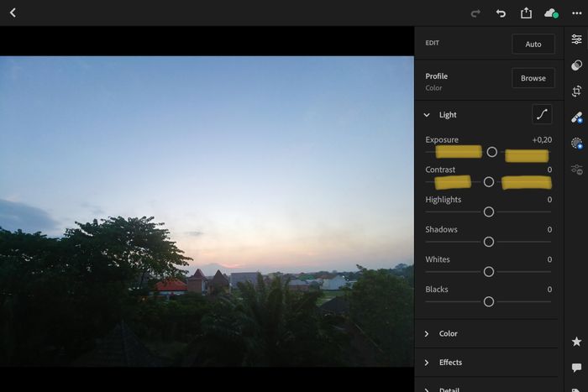Click the Highlights slider handle

point(489,212)
